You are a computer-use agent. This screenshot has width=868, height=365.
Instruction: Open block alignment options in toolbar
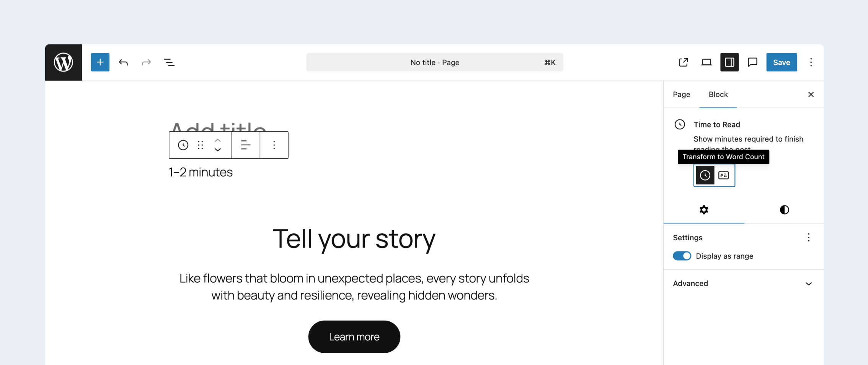pyautogui.click(x=246, y=145)
